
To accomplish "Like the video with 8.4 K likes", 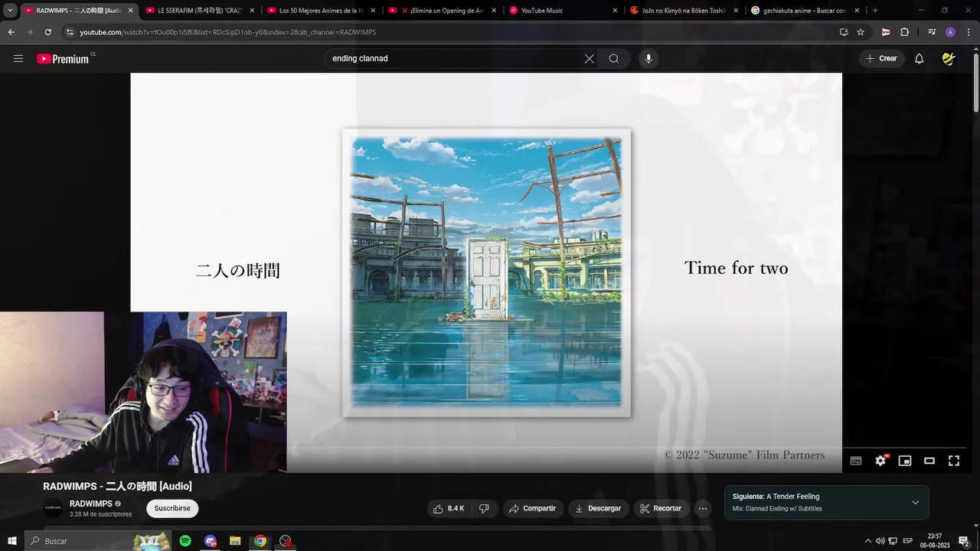I will pos(449,508).
